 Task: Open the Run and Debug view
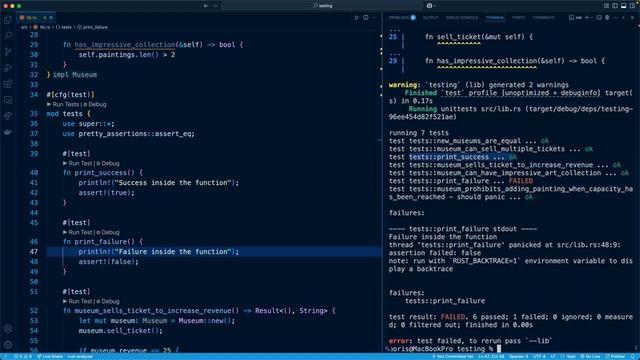coord(8,68)
